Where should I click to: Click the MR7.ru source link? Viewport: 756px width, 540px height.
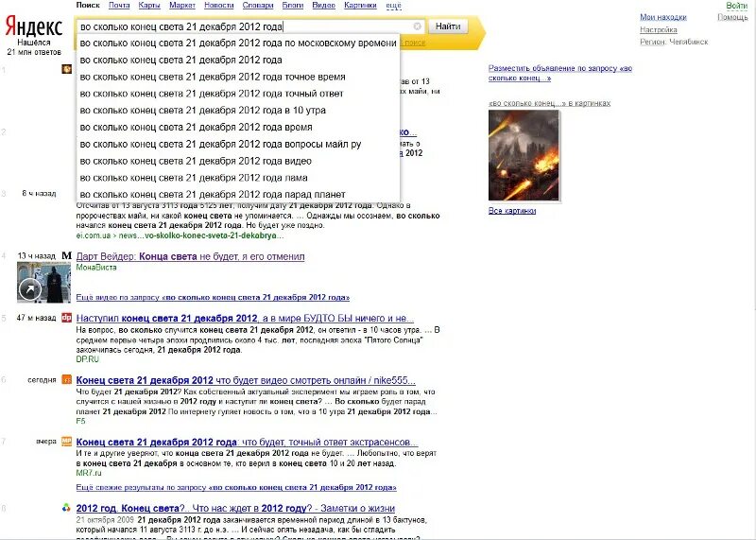[89, 473]
